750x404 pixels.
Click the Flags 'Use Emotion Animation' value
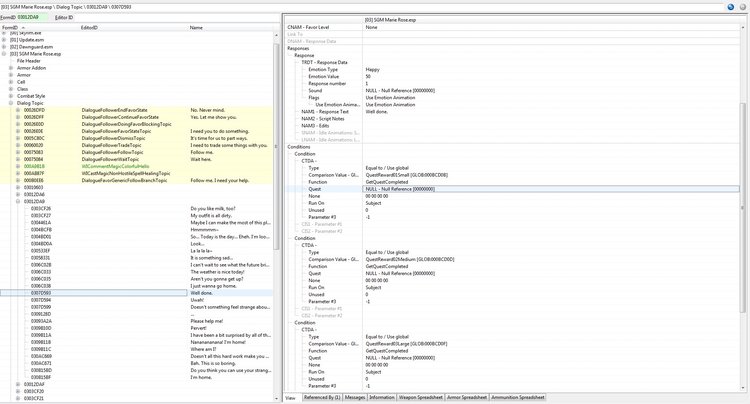pos(390,98)
